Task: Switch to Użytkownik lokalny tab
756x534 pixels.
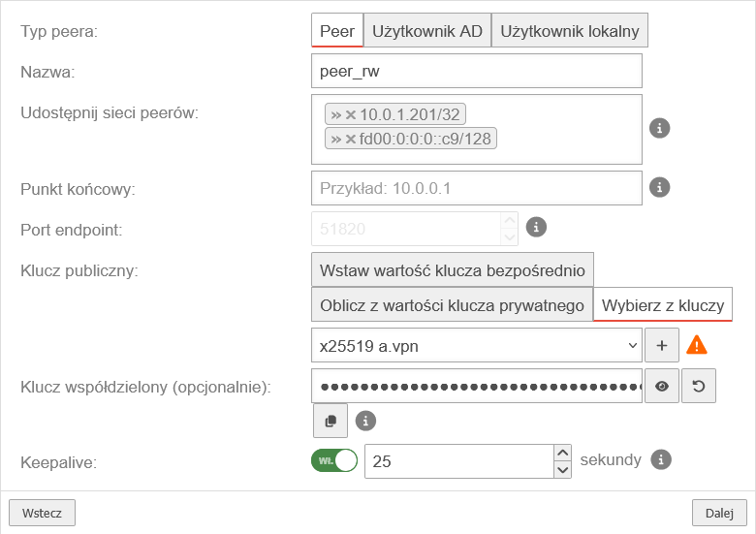Action: [x=569, y=30]
